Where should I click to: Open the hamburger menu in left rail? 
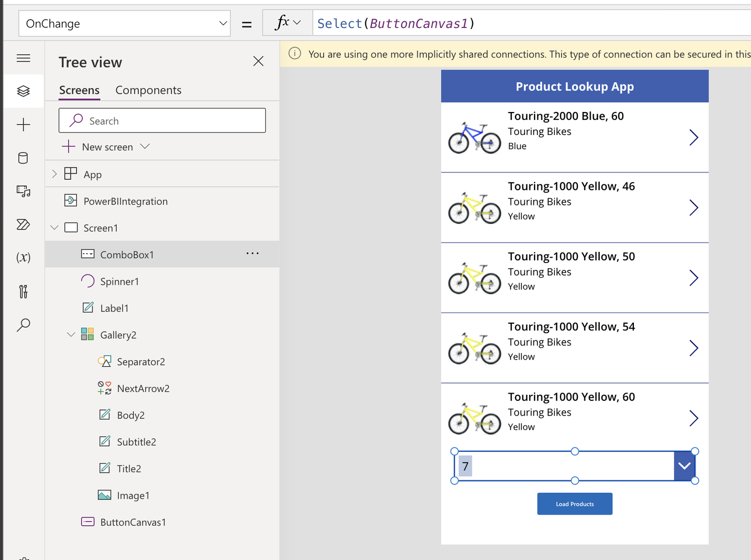point(24,58)
